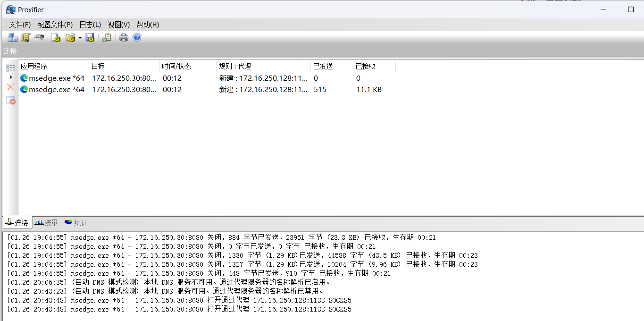Maximize the Proxifier window

point(631,9)
